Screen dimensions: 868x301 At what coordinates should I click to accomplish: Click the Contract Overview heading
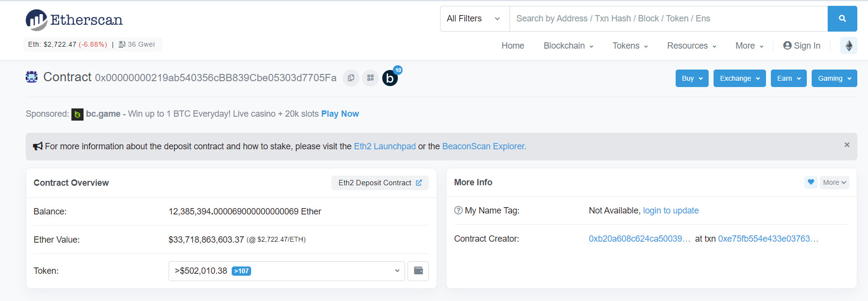(x=71, y=183)
